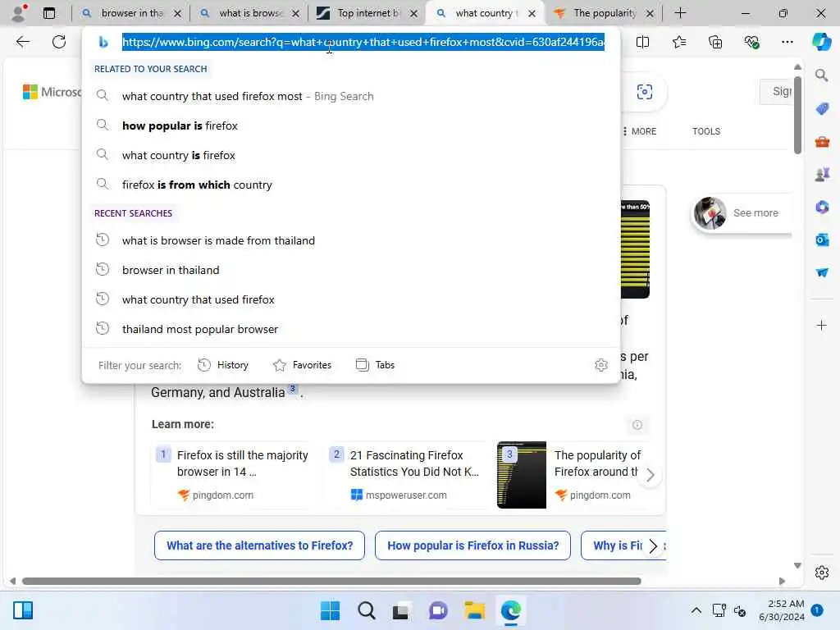Open the clock showing 2:52 AM
Screen dimensions: 840x630
click(782, 610)
